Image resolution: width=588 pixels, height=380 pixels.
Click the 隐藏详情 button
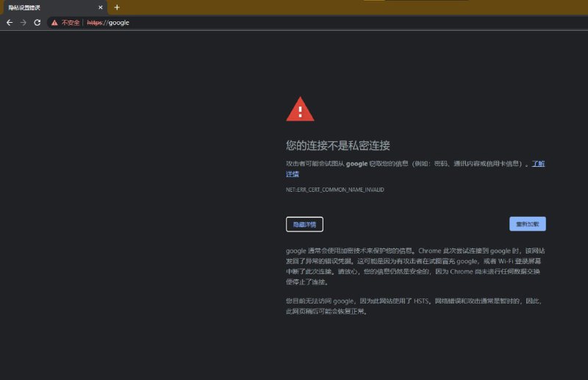coord(304,224)
